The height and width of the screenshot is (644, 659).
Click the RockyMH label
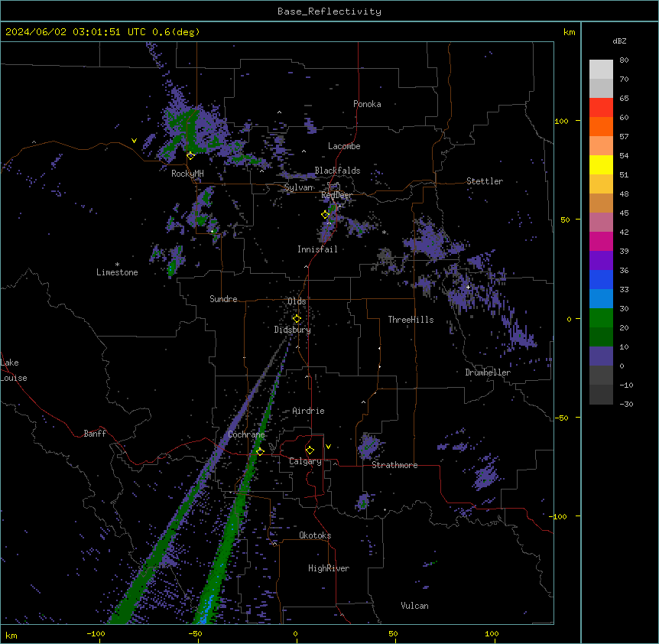tap(187, 174)
